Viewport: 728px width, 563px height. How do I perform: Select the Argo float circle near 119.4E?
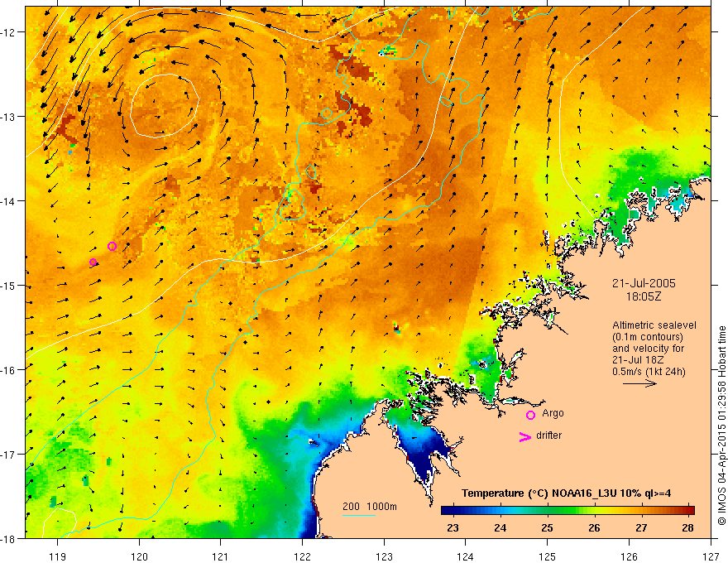point(93,262)
